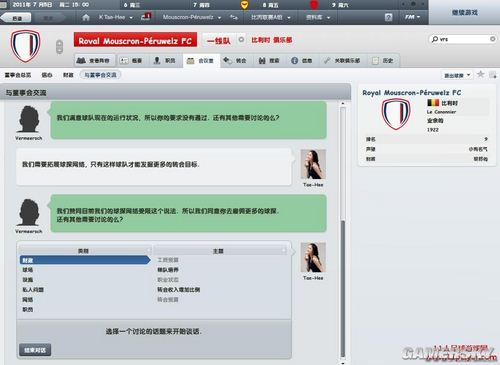Click the round selector button beside 一线队

[x=241, y=40]
